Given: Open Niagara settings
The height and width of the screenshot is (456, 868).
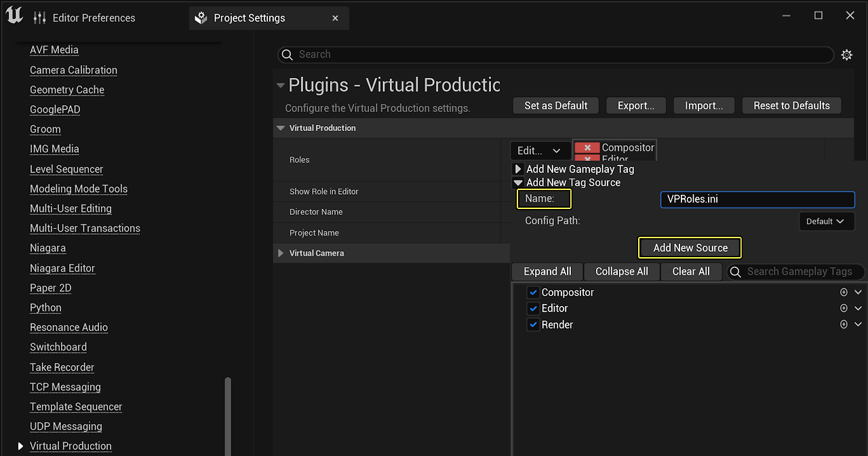Looking at the screenshot, I should 47,248.
